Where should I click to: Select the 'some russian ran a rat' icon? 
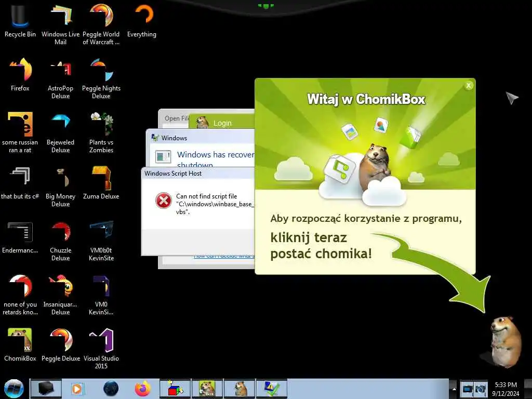pyautogui.click(x=20, y=132)
